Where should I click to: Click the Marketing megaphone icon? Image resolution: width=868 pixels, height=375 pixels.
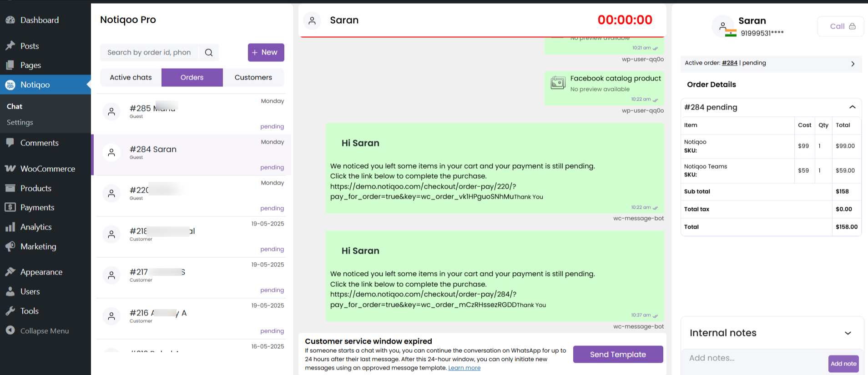tap(10, 246)
